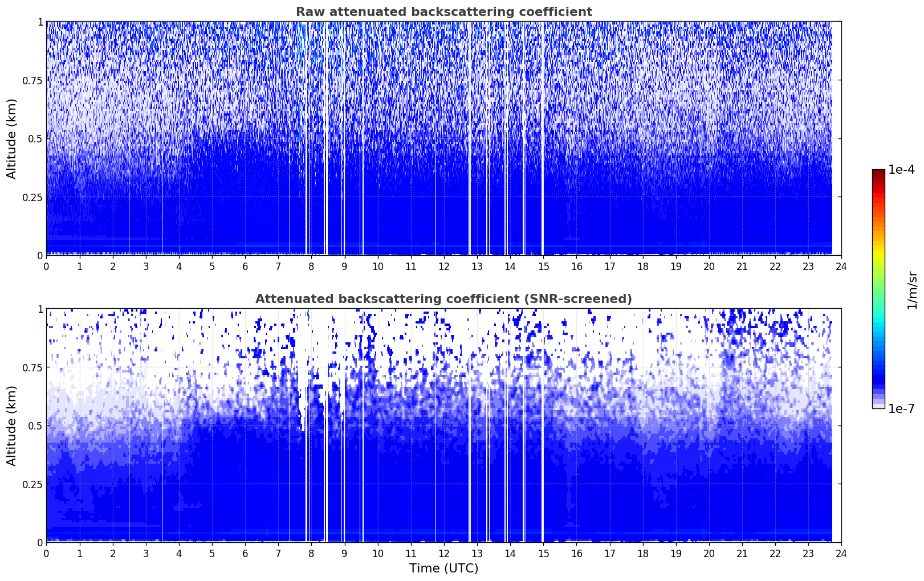The width and height of the screenshot is (924, 581).
Task: Click hour tick "4" on bottom plot's time axis
Action: tap(179, 553)
